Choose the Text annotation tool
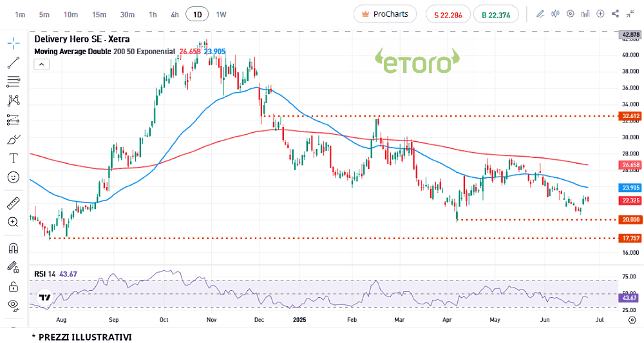 pyautogui.click(x=14, y=158)
